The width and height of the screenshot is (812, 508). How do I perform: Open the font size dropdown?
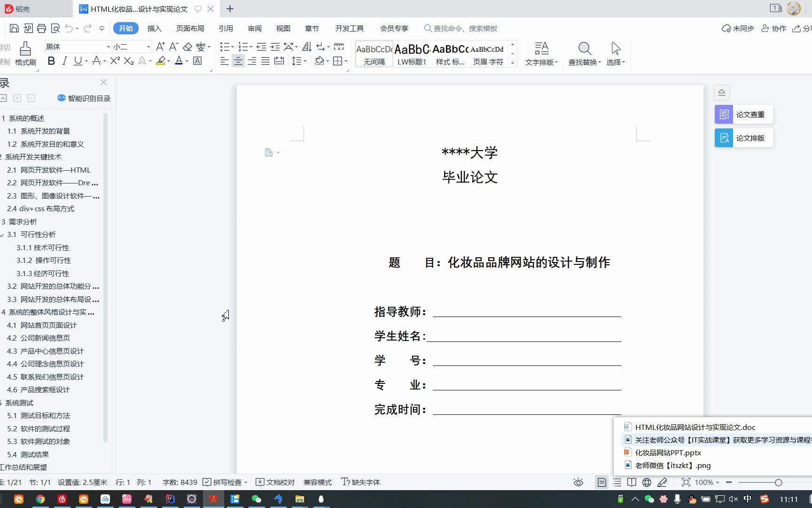[x=148, y=47]
